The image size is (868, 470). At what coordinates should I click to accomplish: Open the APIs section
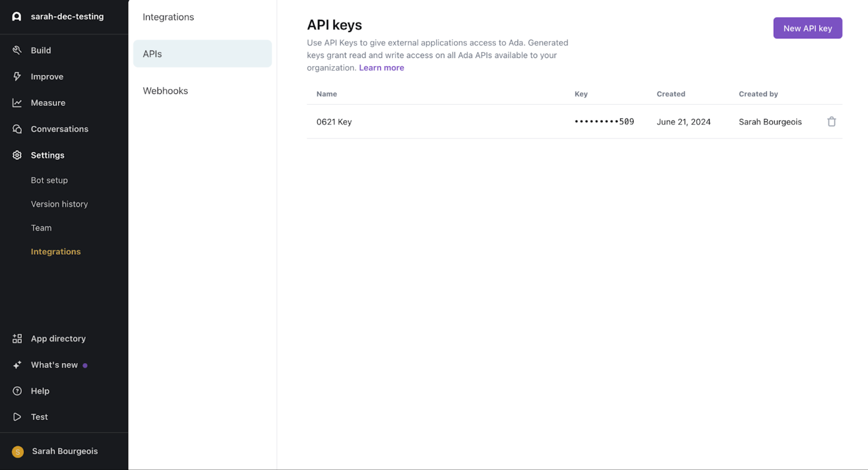point(152,53)
